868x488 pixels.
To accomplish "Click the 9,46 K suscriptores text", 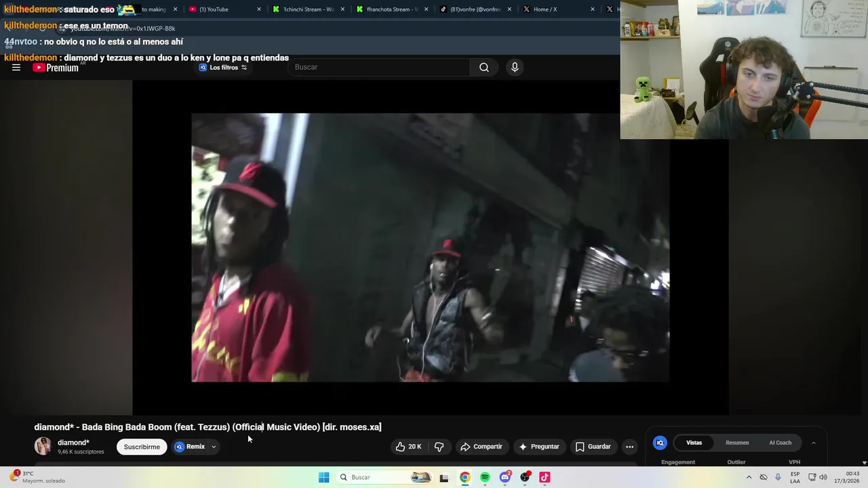I will (81, 452).
